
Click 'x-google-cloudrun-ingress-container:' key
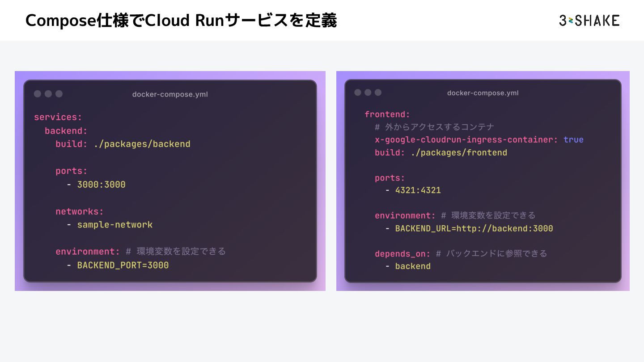(466, 140)
